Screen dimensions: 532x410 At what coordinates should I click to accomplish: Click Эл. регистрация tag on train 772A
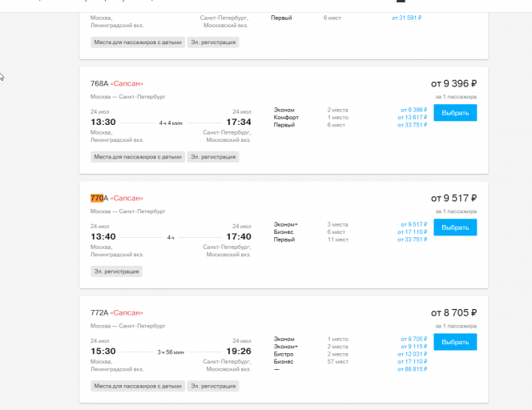tap(213, 386)
